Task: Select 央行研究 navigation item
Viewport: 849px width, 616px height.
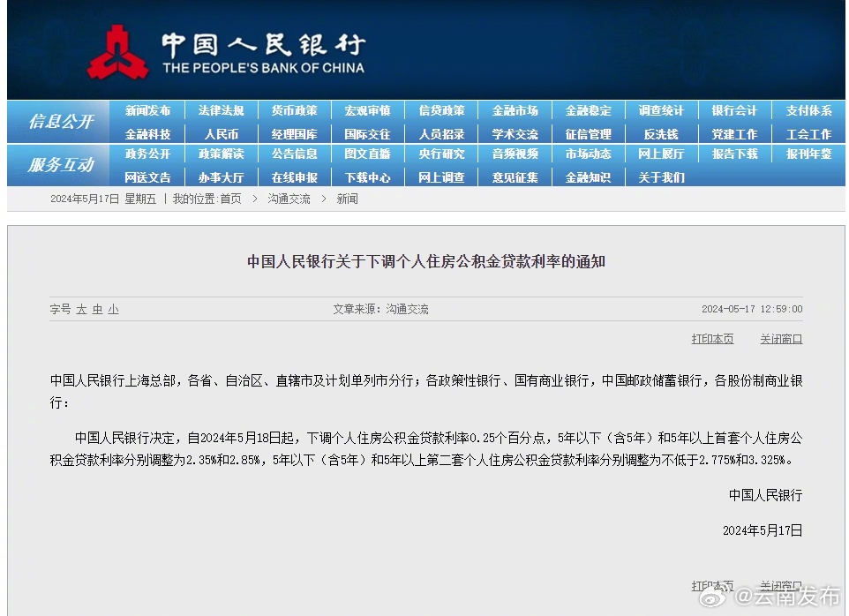Action: pos(441,154)
